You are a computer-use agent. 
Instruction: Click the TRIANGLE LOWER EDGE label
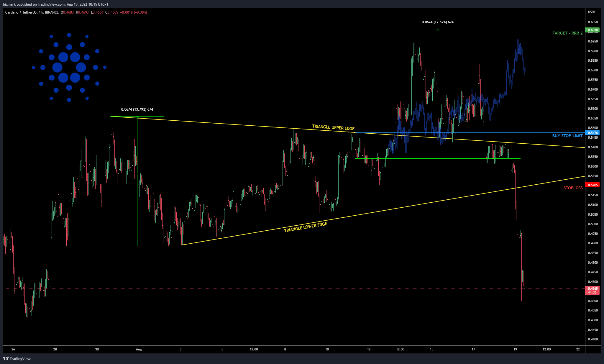(306, 227)
